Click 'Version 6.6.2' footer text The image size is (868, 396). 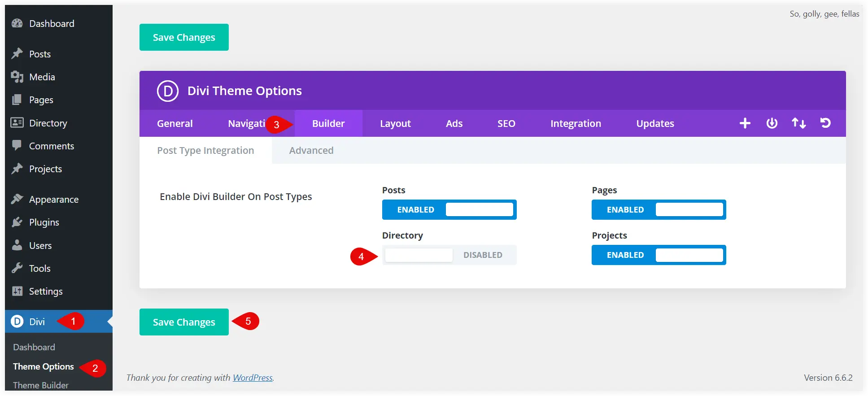[828, 378]
